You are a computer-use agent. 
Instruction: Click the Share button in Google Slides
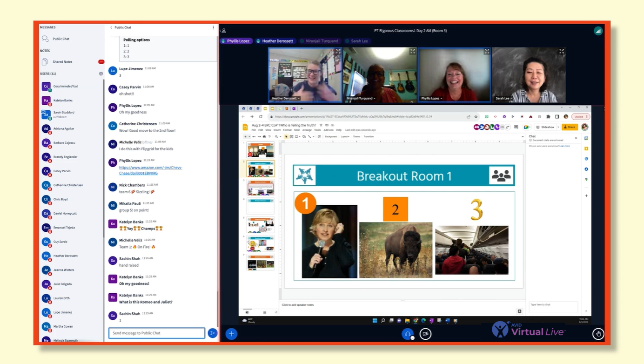[570, 127]
